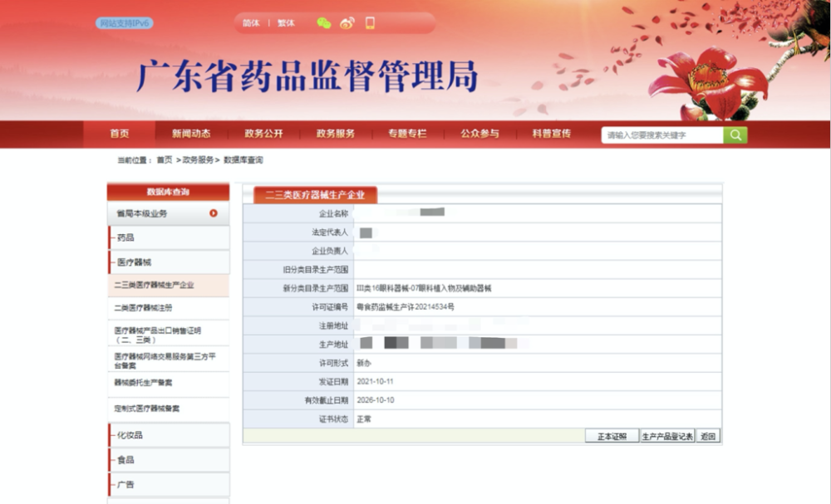The image size is (831, 504).
Task: Open the 生产产品登记表 button
Action: [667, 437]
